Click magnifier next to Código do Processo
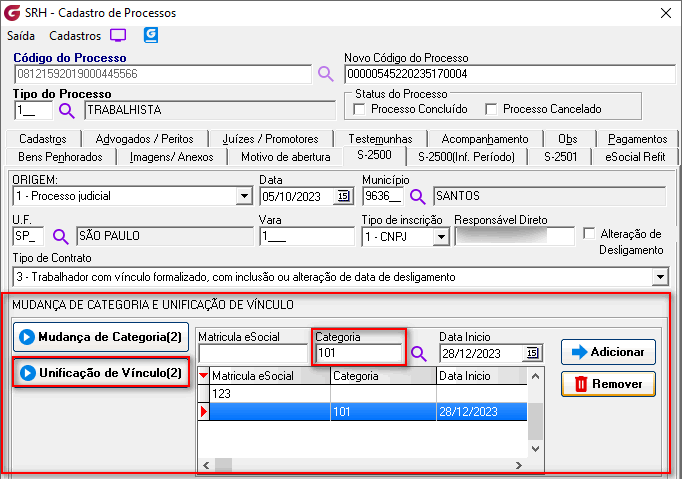This screenshot has height=479, width=682. 325,74
